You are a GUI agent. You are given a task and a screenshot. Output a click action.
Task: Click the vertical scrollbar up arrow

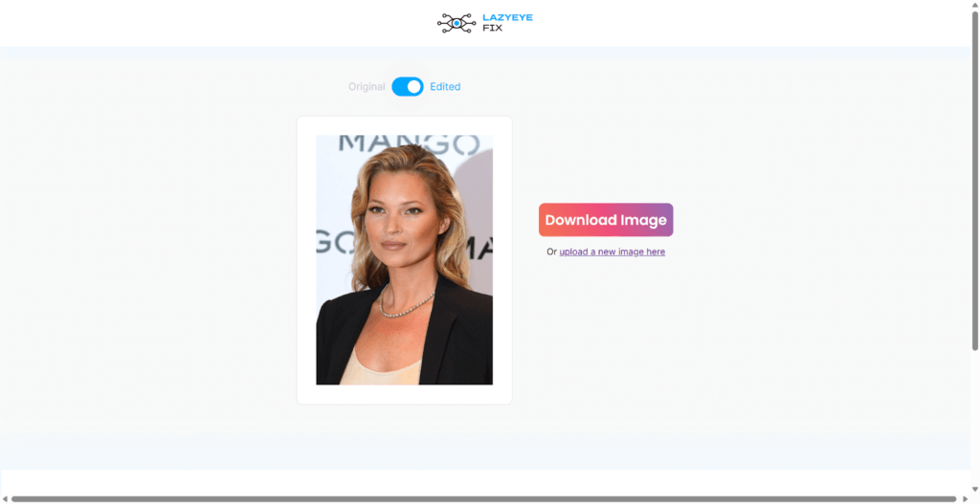tap(974, 5)
